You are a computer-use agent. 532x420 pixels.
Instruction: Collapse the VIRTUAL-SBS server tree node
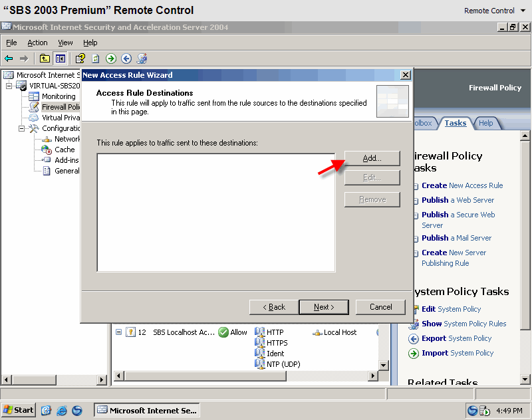click(x=9, y=86)
